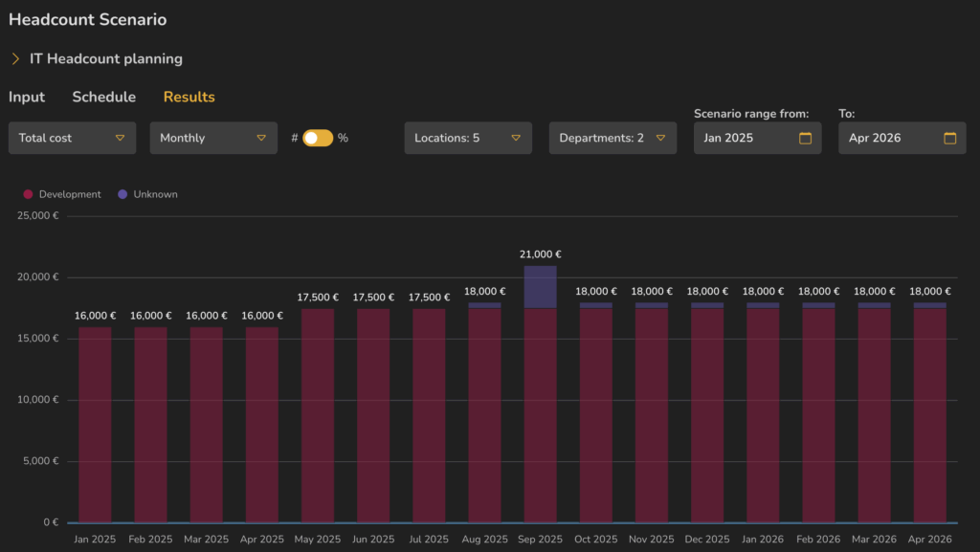980x552 pixels.
Task: Click the Jan 2025 Development bar
Action: (95, 426)
